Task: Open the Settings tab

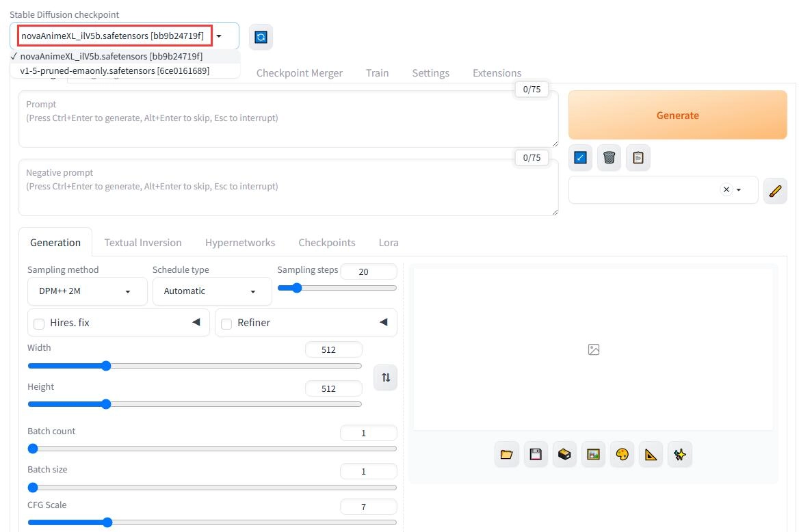Action: pos(430,73)
